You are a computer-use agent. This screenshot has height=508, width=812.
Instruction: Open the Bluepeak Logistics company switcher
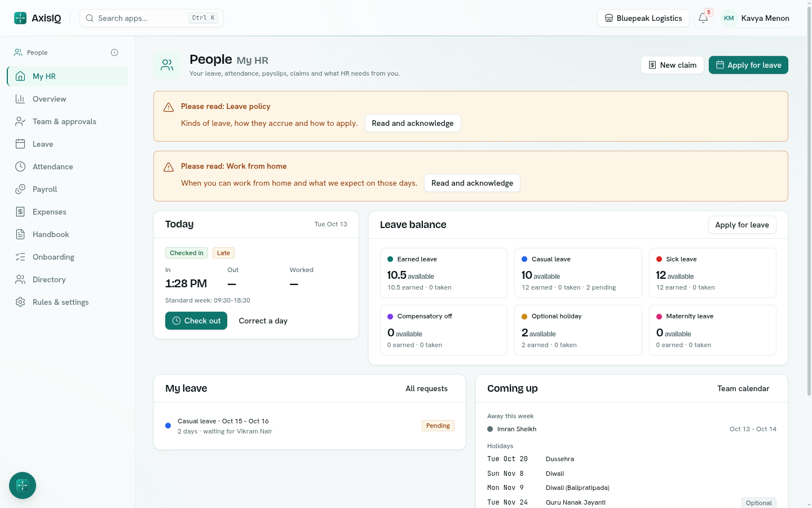(x=643, y=18)
